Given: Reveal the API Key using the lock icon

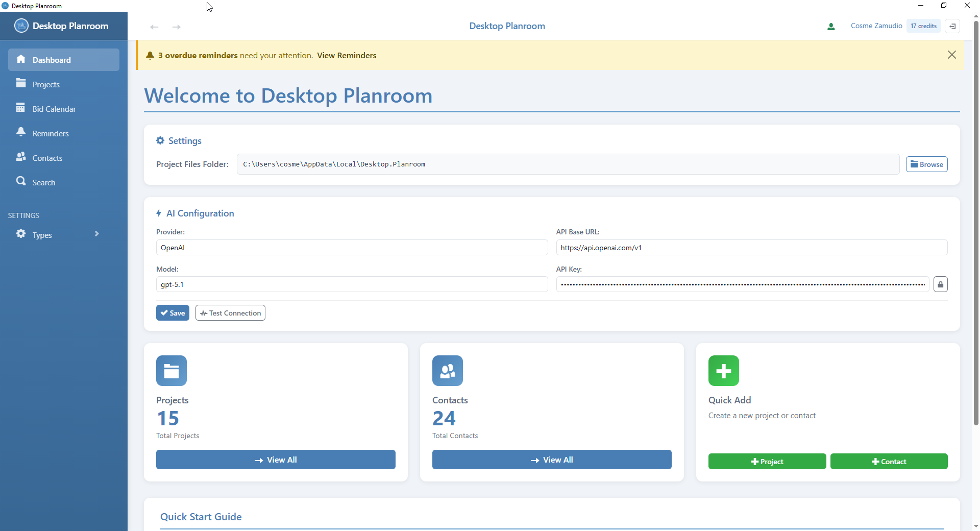Looking at the screenshot, I should coord(940,284).
